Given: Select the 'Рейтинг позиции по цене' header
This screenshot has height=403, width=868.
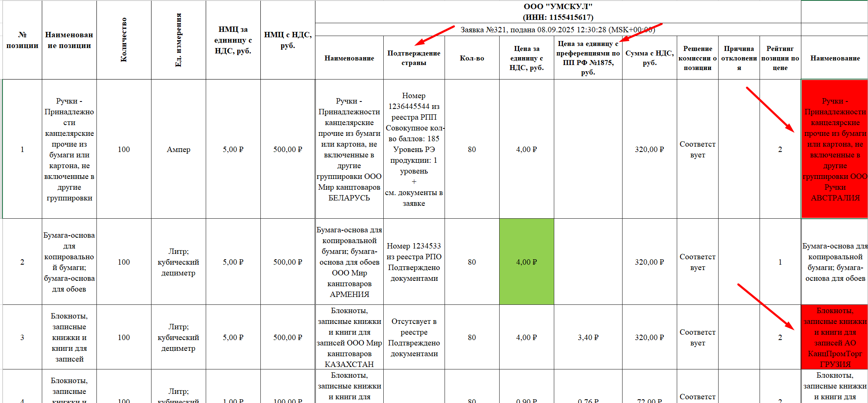Looking at the screenshot, I should [x=780, y=58].
